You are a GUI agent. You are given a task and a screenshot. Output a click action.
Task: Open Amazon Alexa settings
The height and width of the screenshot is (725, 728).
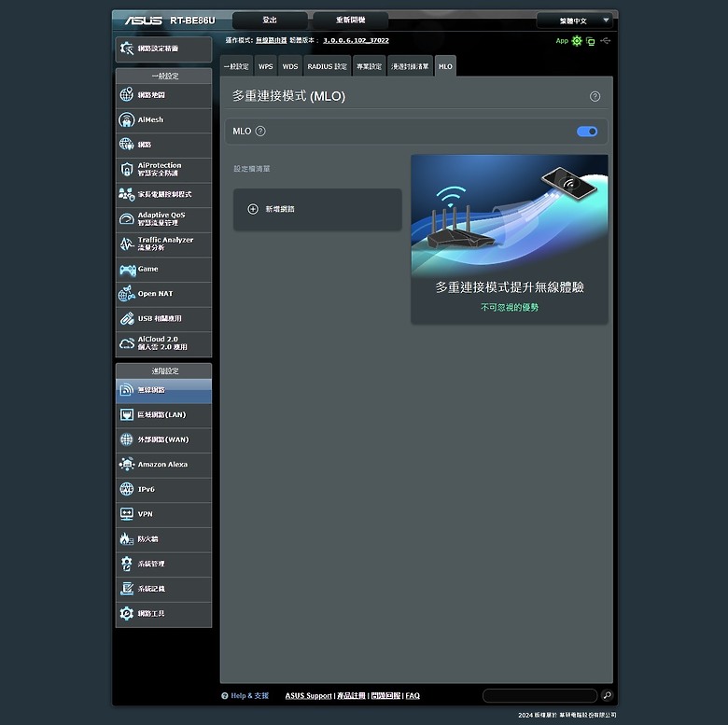tap(163, 465)
